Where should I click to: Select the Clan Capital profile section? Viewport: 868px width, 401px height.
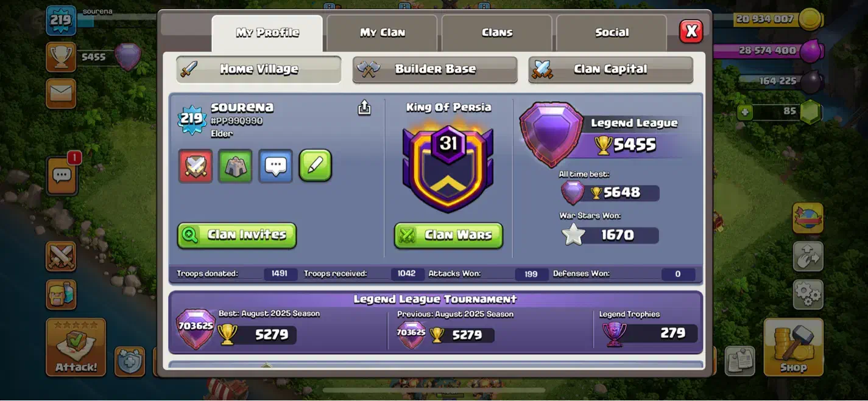pyautogui.click(x=610, y=69)
